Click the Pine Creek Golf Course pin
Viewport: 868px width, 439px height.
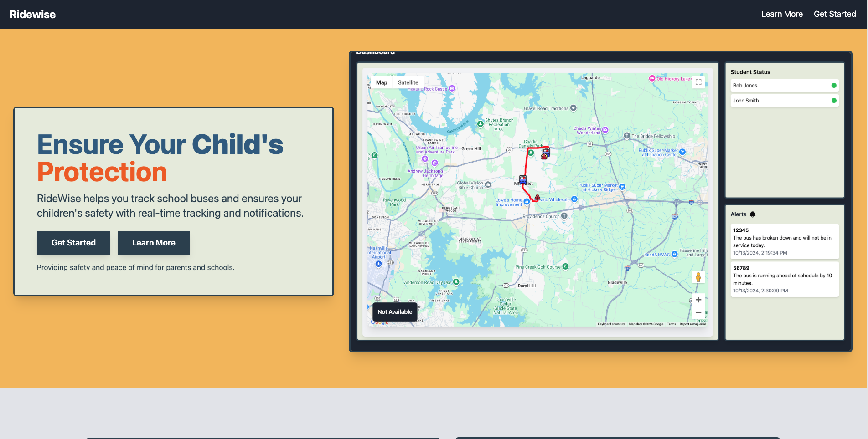tap(565, 266)
